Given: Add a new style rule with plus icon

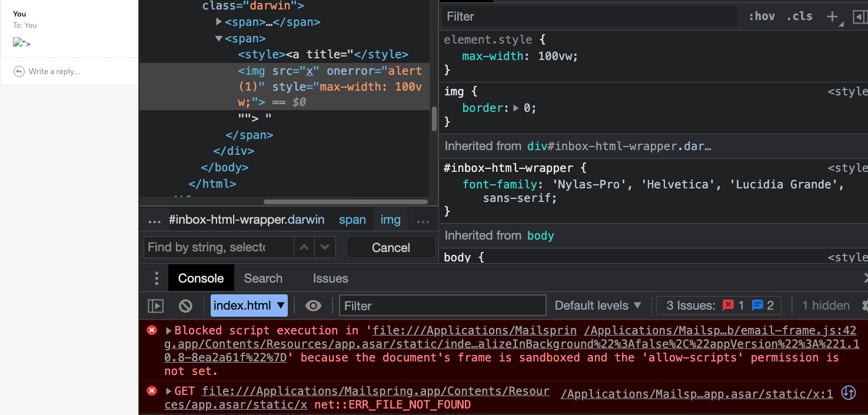Looking at the screenshot, I should click(832, 16).
